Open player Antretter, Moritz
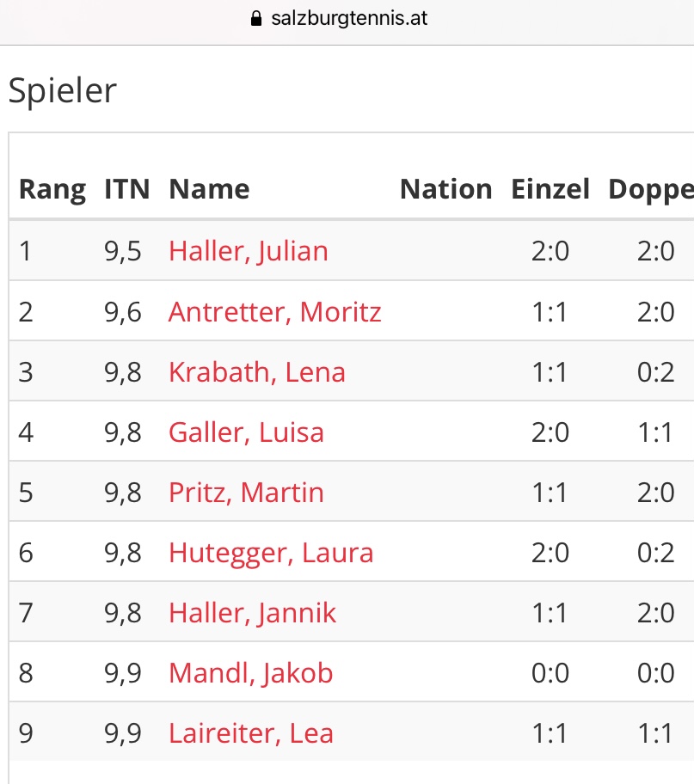 click(274, 312)
